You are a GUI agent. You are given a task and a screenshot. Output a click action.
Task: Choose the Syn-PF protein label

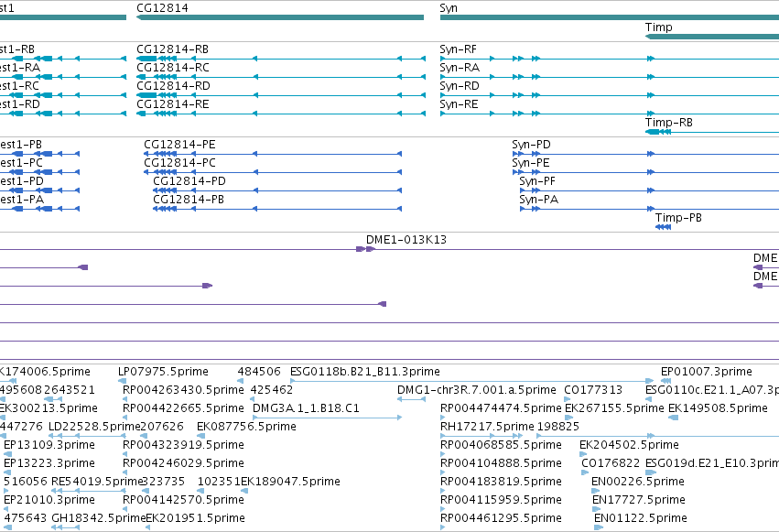[537, 181]
